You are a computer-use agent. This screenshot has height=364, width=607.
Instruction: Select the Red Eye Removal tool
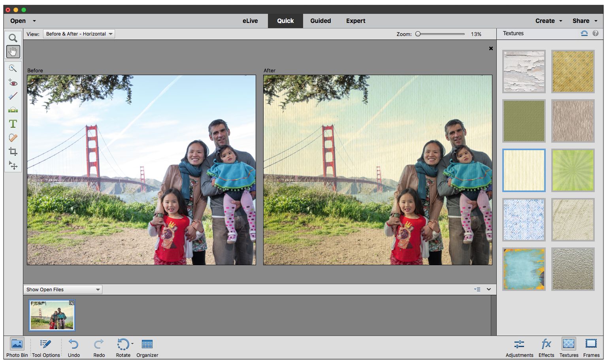click(13, 83)
